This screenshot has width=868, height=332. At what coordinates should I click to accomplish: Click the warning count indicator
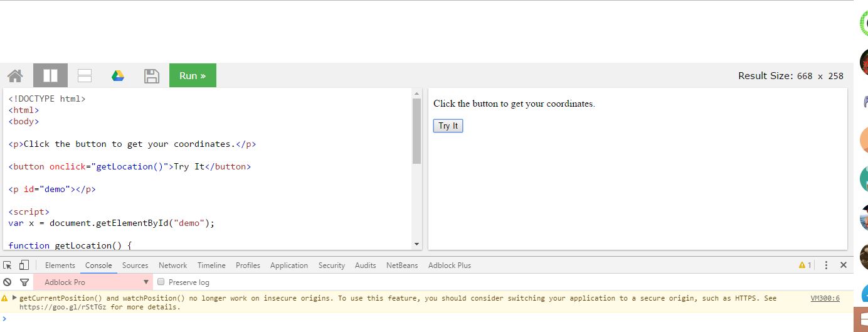[x=805, y=265]
